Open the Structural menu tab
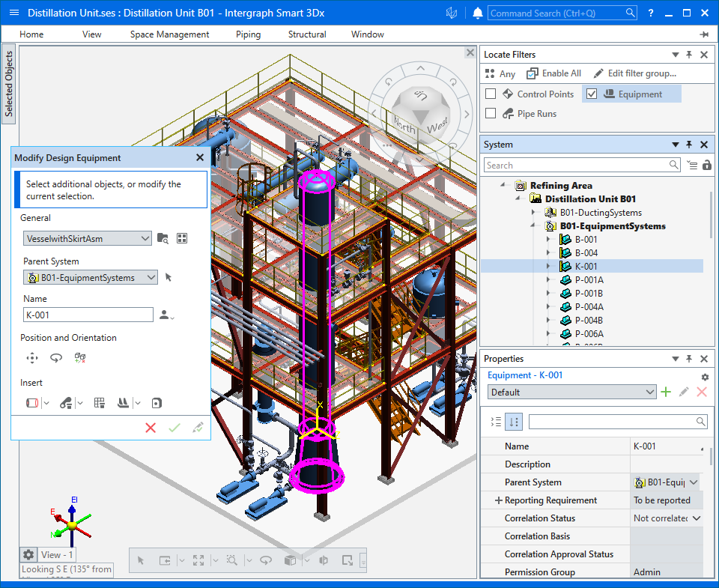This screenshot has height=588, width=719. [x=307, y=34]
